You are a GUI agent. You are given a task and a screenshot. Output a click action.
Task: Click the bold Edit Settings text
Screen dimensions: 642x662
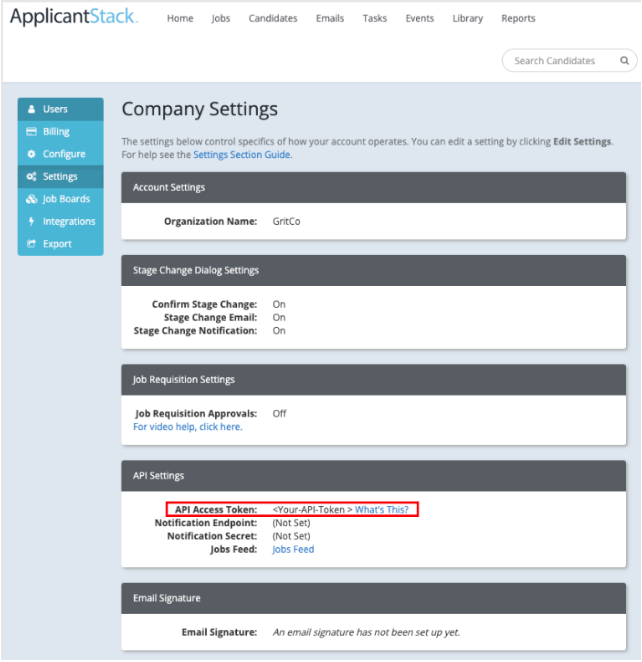point(582,141)
